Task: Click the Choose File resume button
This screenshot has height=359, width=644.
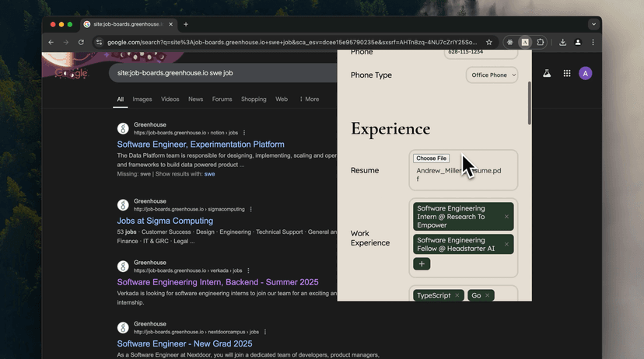Action: (431, 159)
